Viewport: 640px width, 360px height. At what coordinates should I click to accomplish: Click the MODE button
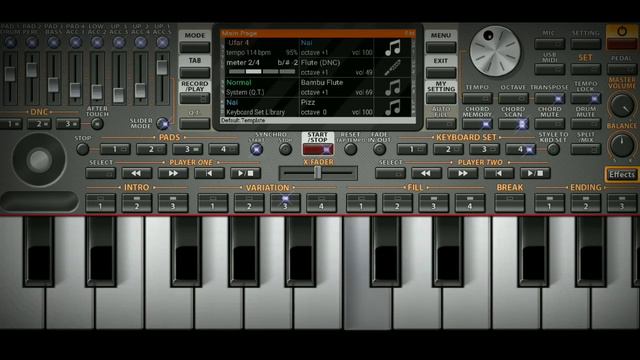tap(195, 47)
